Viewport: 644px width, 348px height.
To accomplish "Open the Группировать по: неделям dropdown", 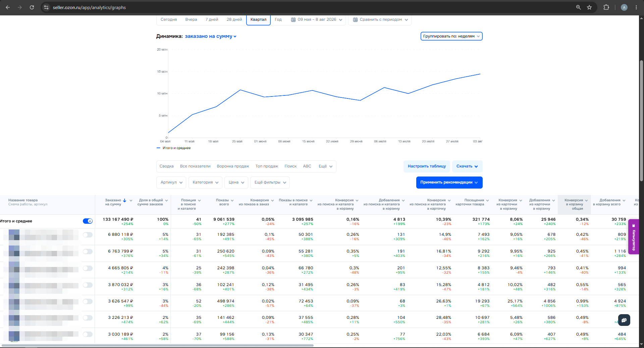I will [x=451, y=36].
